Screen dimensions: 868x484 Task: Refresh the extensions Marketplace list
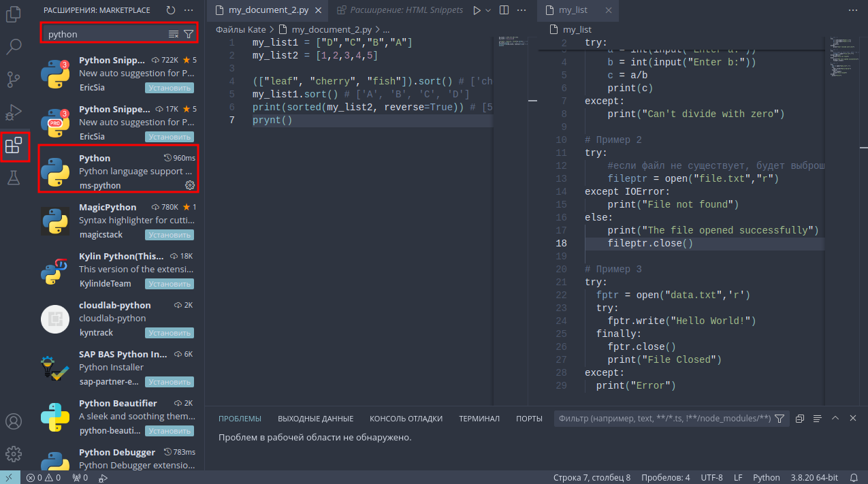[171, 10]
